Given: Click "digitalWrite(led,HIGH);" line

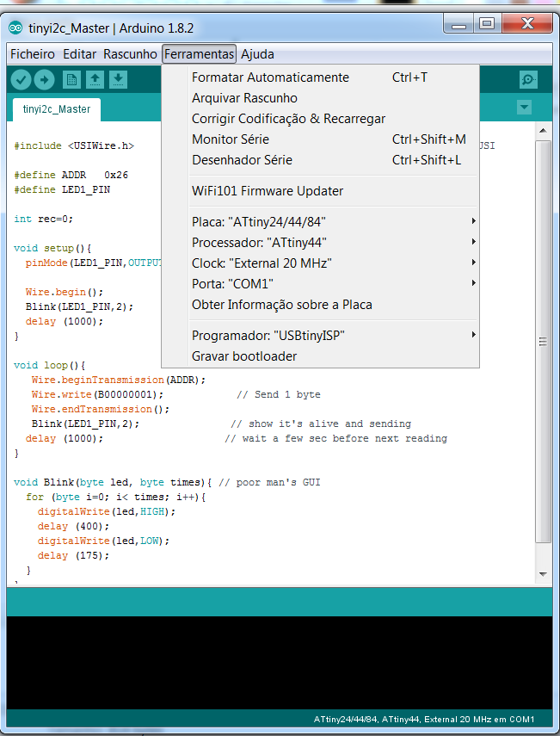Looking at the screenshot, I should tap(107, 511).
